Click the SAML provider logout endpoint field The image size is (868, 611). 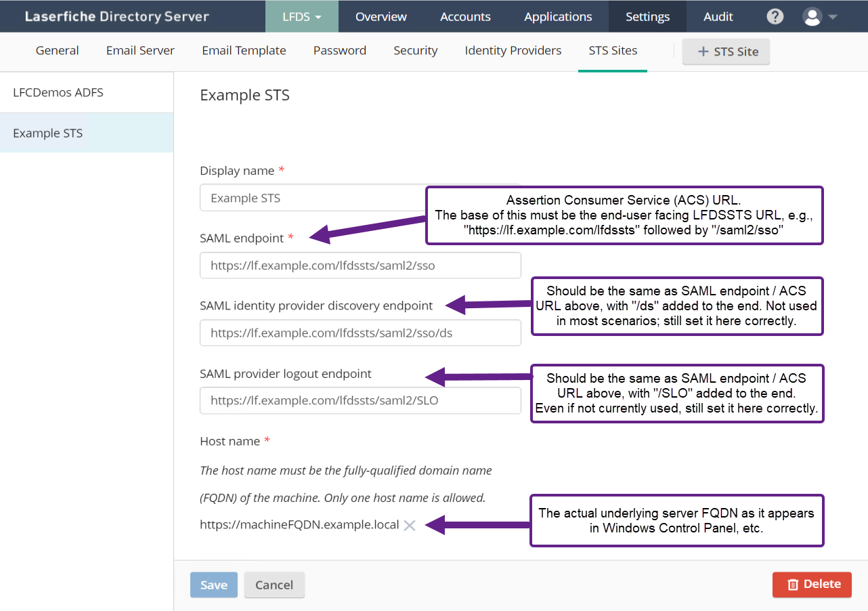360,400
